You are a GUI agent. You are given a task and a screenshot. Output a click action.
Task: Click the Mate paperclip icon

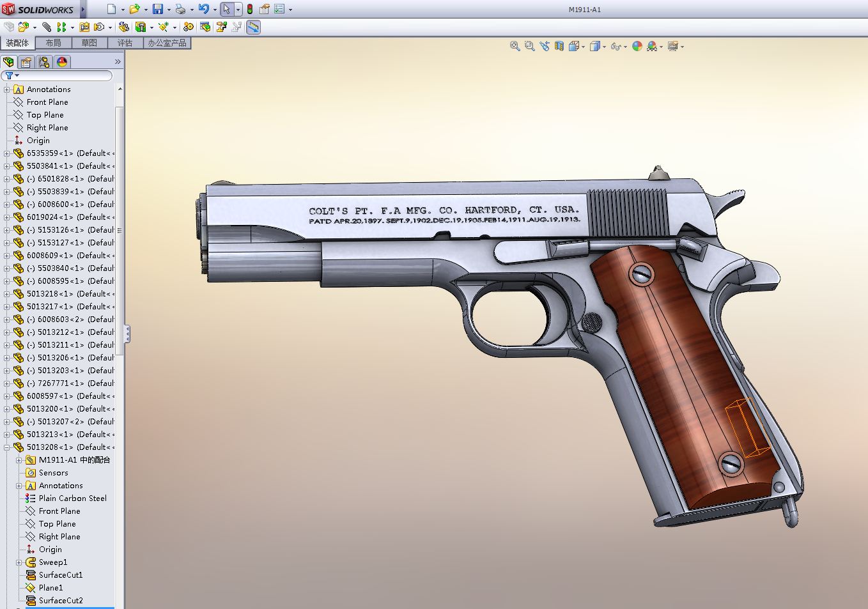pyautogui.click(x=47, y=27)
